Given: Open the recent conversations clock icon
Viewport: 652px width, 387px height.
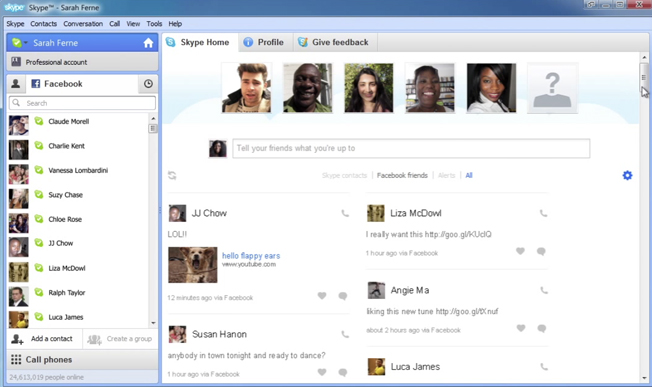Looking at the screenshot, I should pos(148,84).
